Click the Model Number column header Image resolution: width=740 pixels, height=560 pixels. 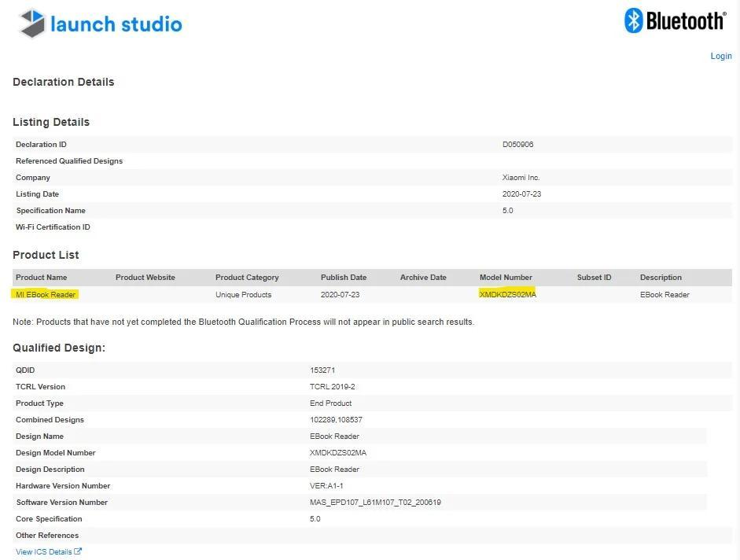(x=506, y=278)
